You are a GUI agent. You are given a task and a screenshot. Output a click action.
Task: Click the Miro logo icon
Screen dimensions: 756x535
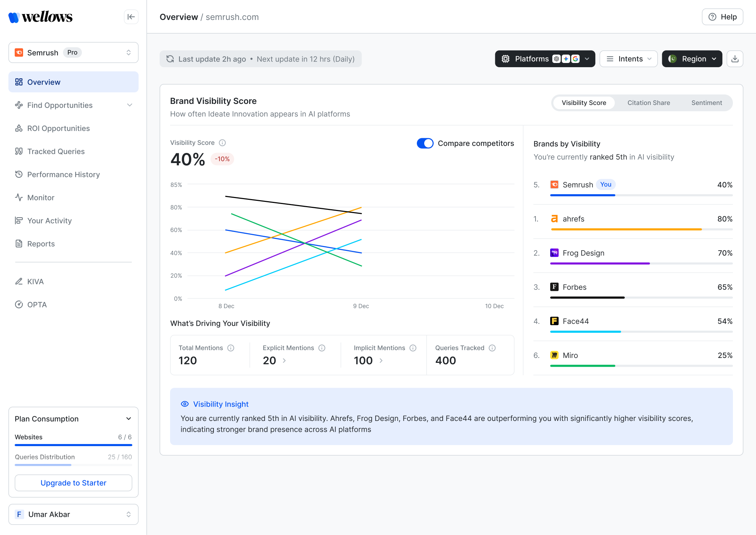coord(554,355)
